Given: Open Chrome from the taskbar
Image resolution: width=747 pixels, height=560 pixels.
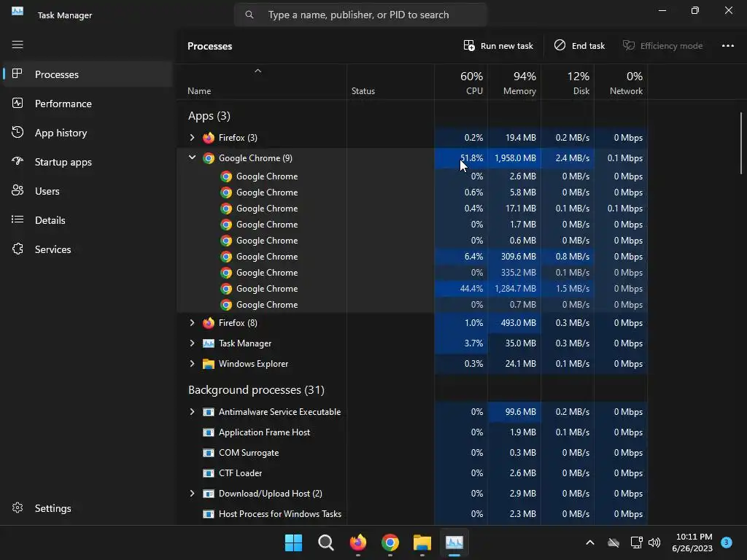Looking at the screenshot, I should click(x=390, y=542).
